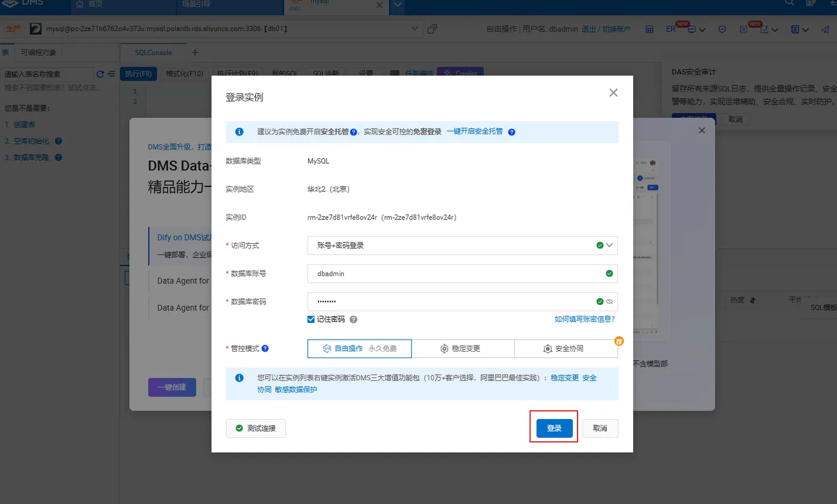Click the 空库初始化 link
837x504 pixels.
pos(32,141)
